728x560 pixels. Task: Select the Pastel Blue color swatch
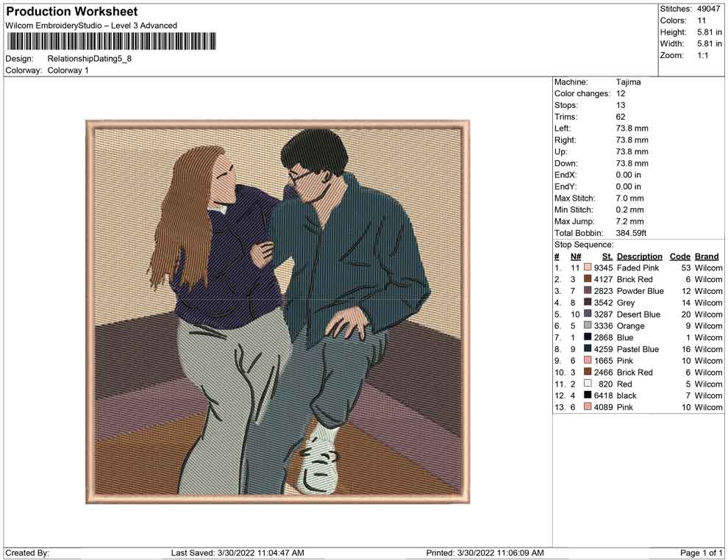point(588,350)
